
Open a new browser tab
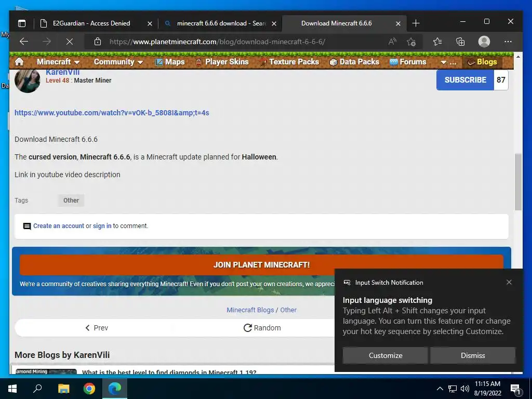tap(416, 23)
